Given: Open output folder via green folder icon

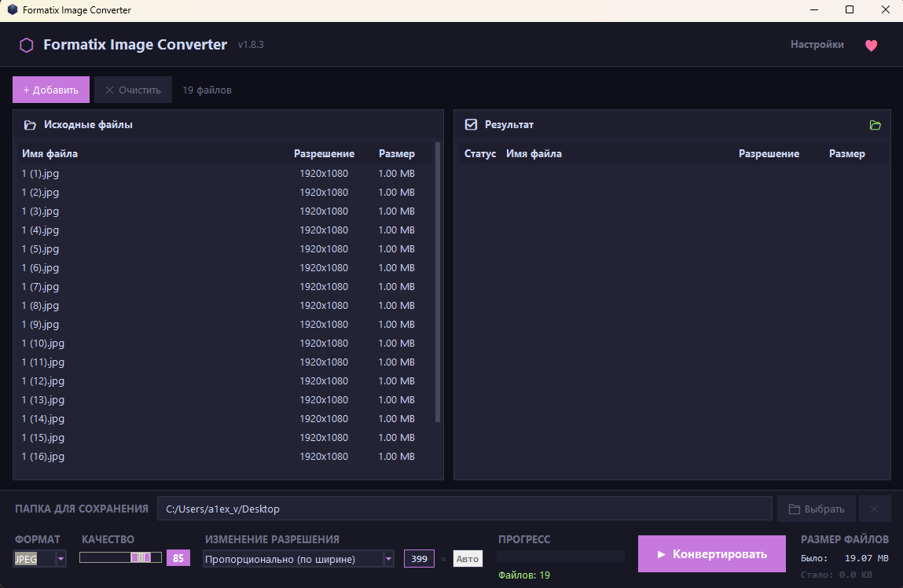Looking at the screenshot, I should click(875, 125).
